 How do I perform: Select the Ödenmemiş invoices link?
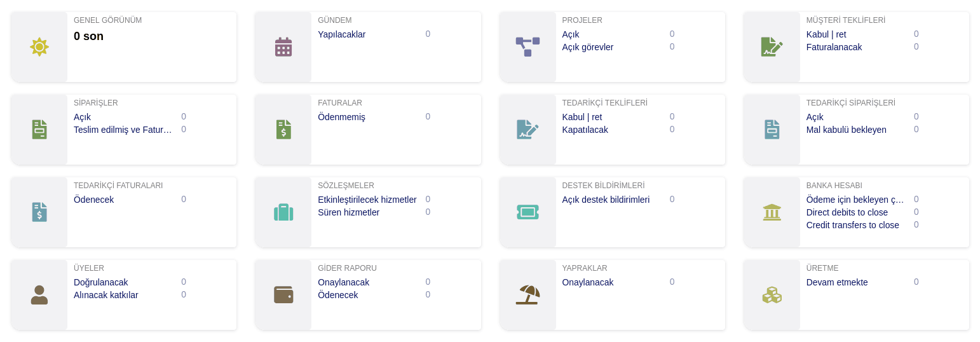[x=342, y=117]
